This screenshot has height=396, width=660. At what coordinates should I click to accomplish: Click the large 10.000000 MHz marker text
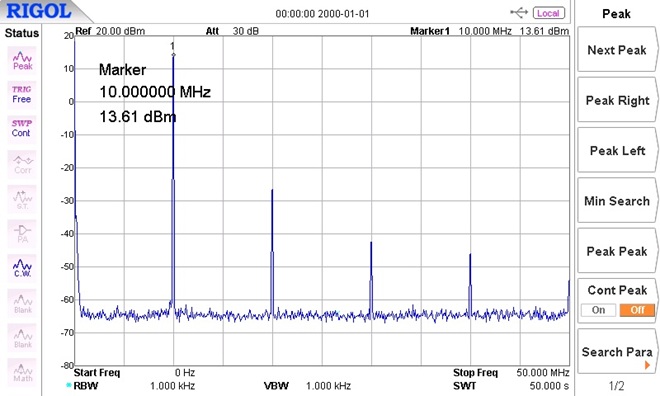155,92
